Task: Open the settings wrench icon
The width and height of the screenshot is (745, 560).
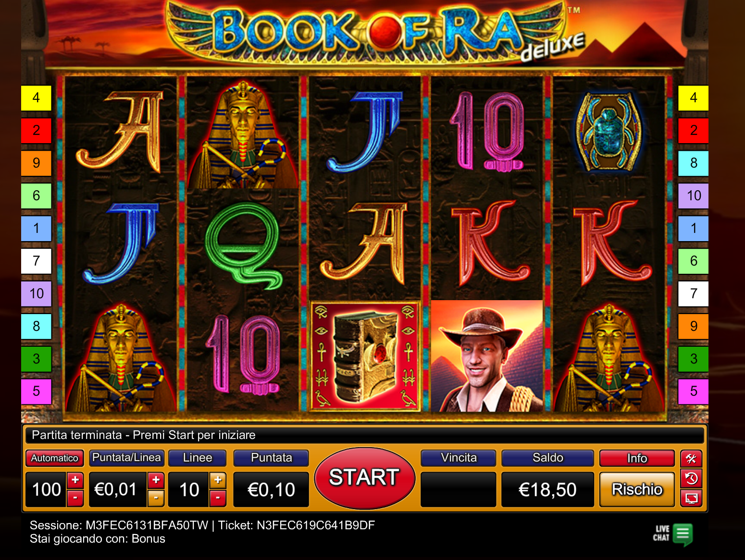Action: (691, 459)
